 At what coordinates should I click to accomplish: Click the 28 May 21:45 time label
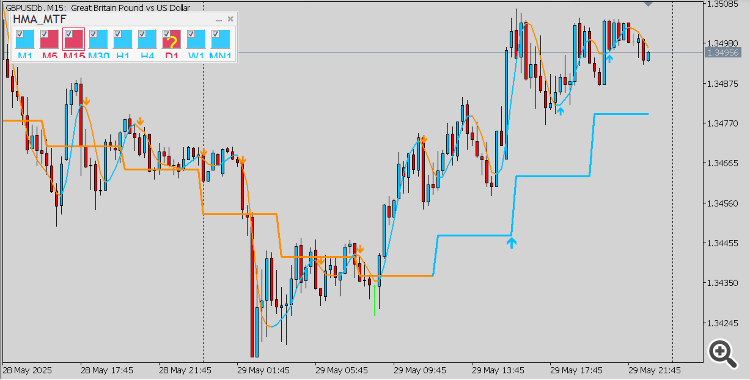(185, 370)
